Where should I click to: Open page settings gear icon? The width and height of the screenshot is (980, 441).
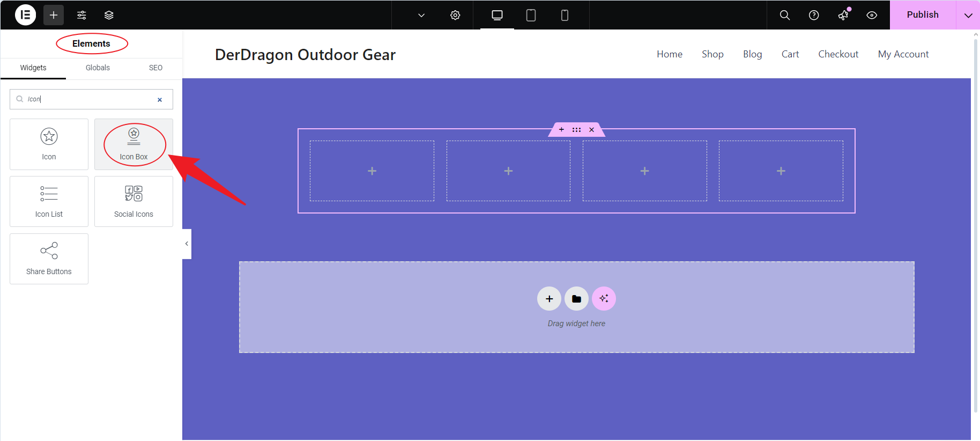tap(455, 15)
